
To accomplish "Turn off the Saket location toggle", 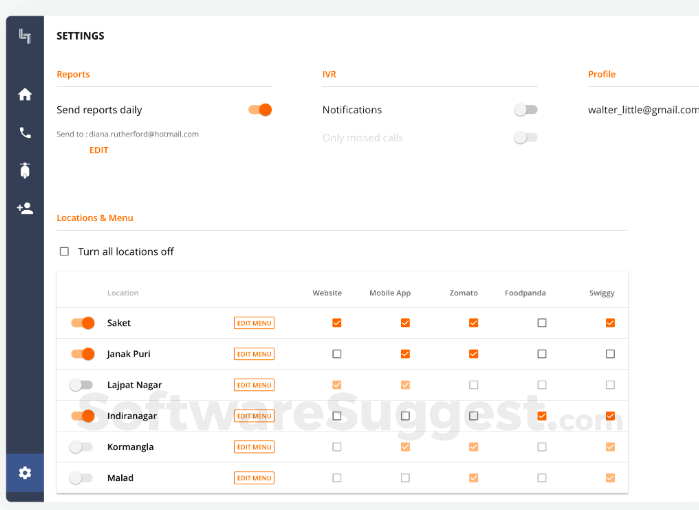I will click(82, 323).
